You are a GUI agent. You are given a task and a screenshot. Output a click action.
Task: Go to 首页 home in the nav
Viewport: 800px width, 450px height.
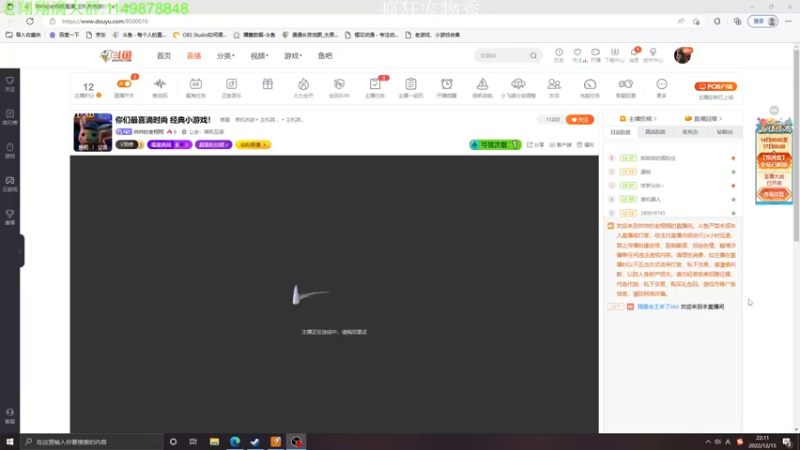pos(164,56)
